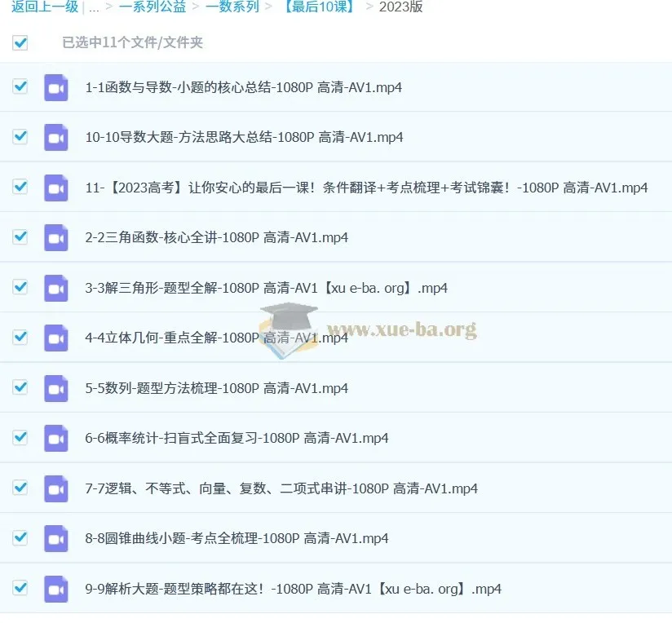Click video icon for 3-3解三角形 file
Image resolution: width=672 pixels, height=623 pixels.
(x=56, y=288)
